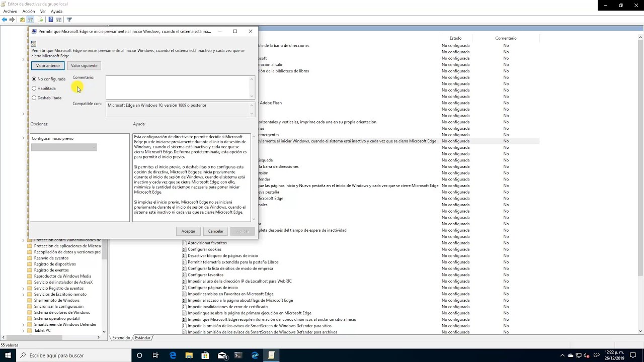Select Desactivar bloqueo de páginas de inicio
Screen dimensions: 644x362
coord(222,256)
